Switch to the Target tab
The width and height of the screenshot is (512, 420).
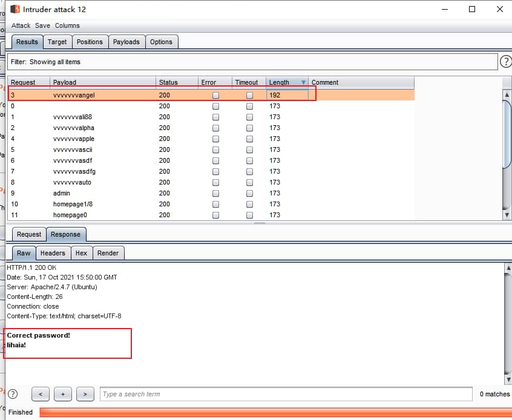(x=57, y=42)
